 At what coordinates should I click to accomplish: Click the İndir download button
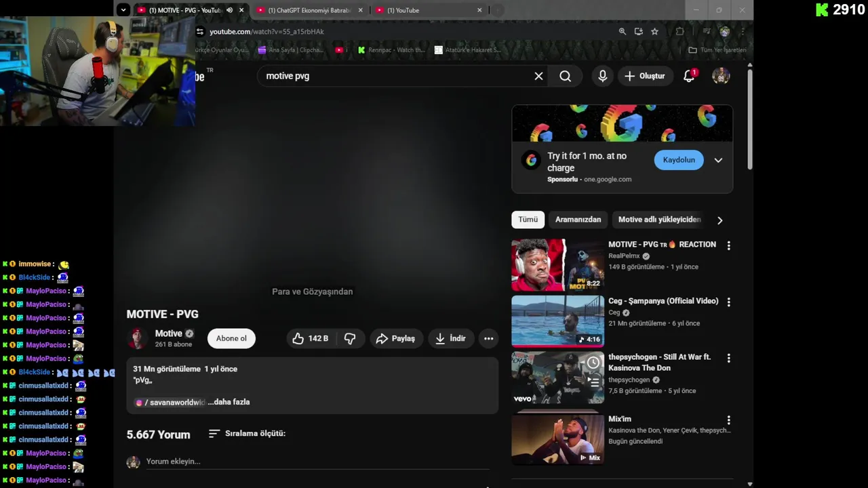[x=450, y=338]
